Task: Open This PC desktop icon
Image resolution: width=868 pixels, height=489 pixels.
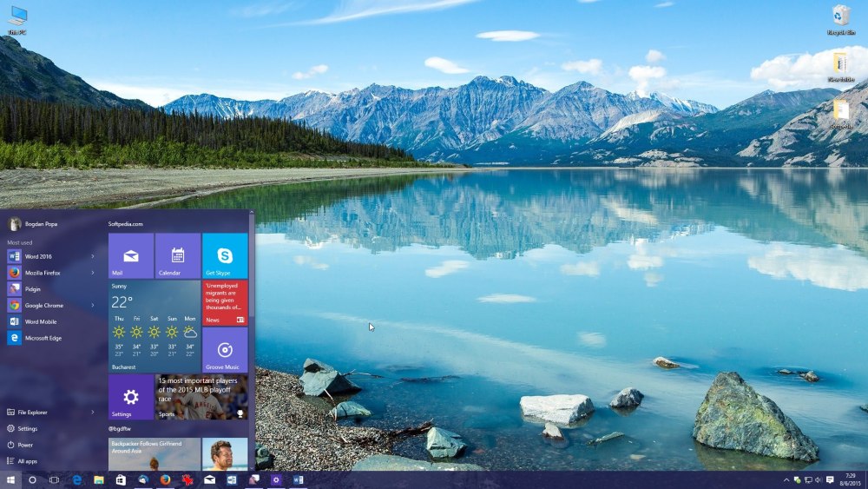Action: [x=17, y=20]
